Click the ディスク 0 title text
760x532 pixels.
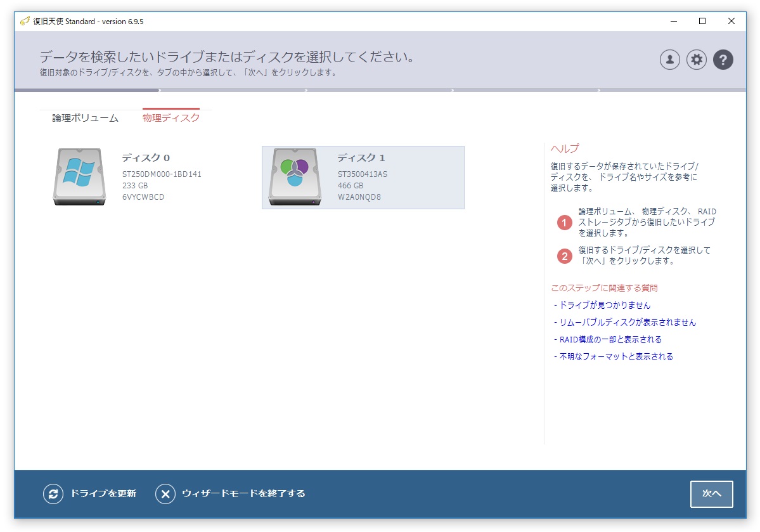pyautogui.click(x=146, y=158)
